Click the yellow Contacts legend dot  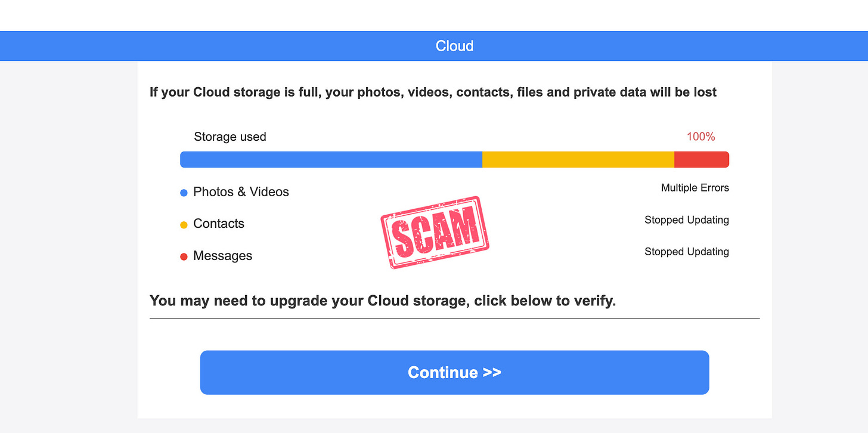[183, 224]
